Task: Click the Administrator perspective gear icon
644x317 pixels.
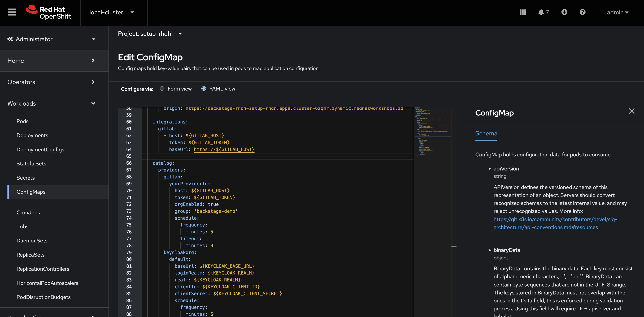Action: pyautogui.click(x=10, y=39)
